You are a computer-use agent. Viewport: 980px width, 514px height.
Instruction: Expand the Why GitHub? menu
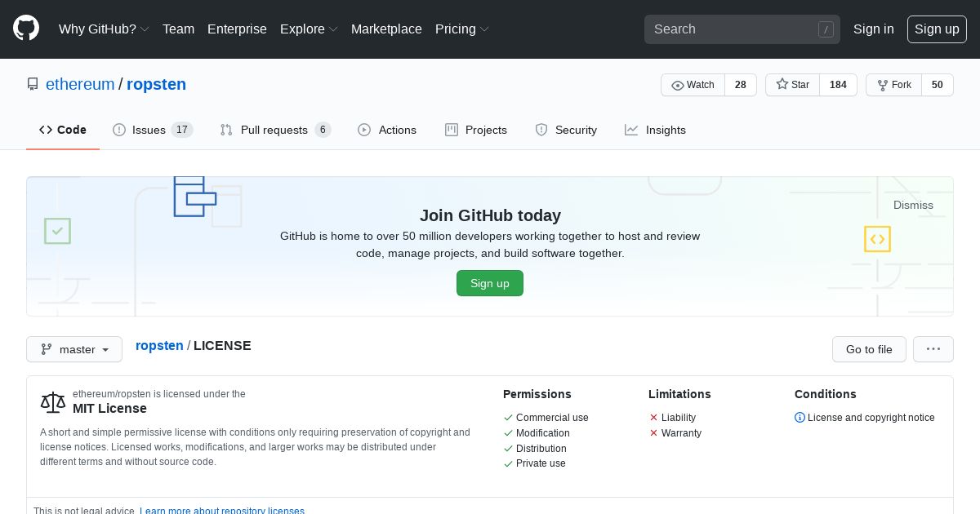coord(104,29)
